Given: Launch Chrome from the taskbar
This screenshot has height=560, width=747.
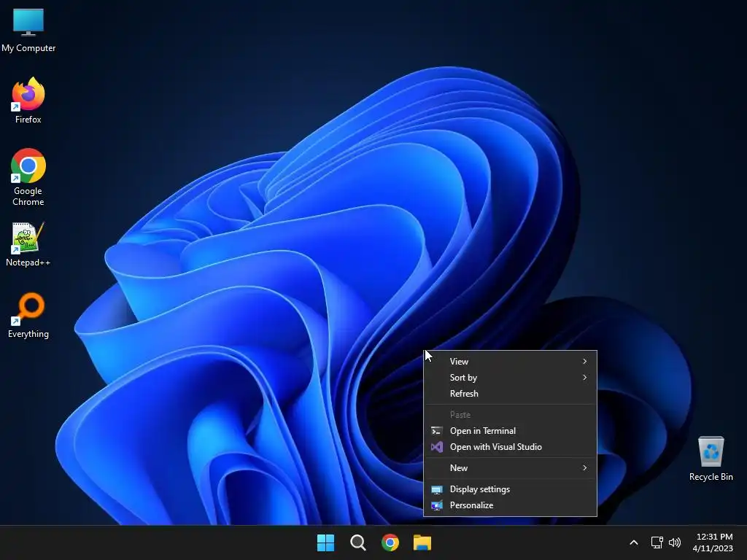Looking at the screenshot, I should 390,542.
